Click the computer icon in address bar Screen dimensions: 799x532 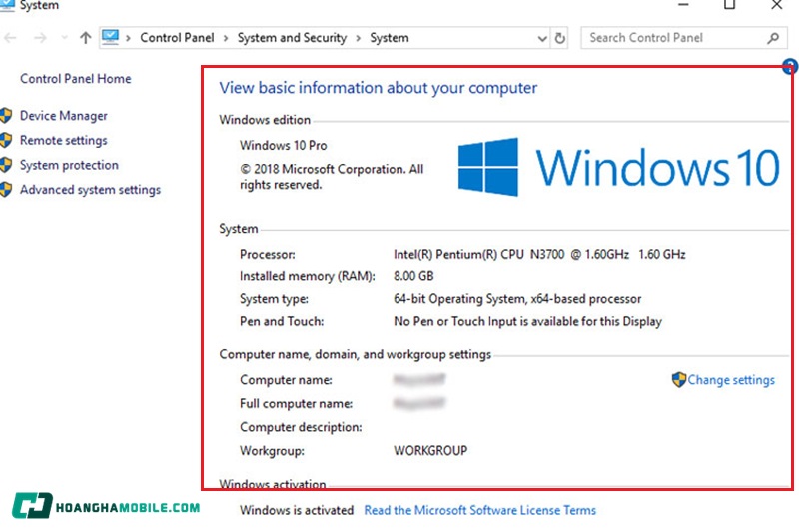tap(110, 38)
